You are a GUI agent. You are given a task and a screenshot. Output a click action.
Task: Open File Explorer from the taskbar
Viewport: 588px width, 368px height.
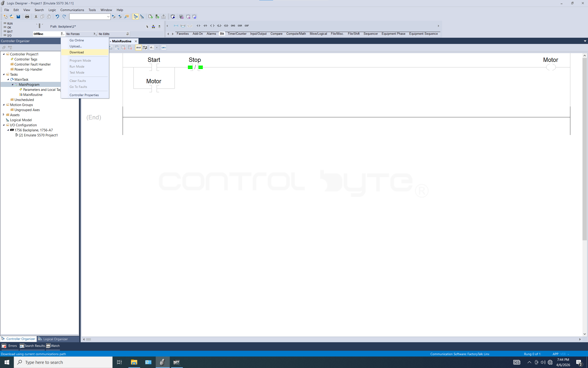click(x=134, y=362)
